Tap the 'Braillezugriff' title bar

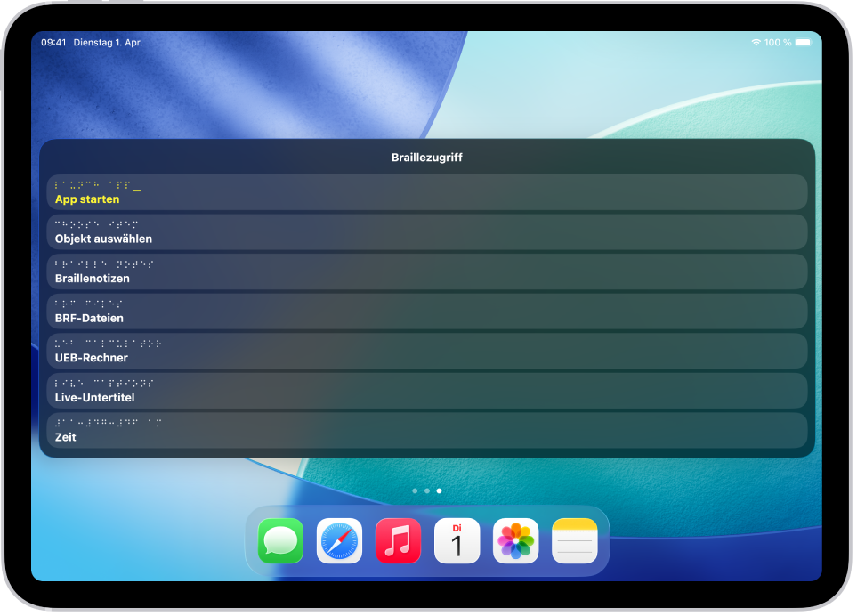coord(427,158)
